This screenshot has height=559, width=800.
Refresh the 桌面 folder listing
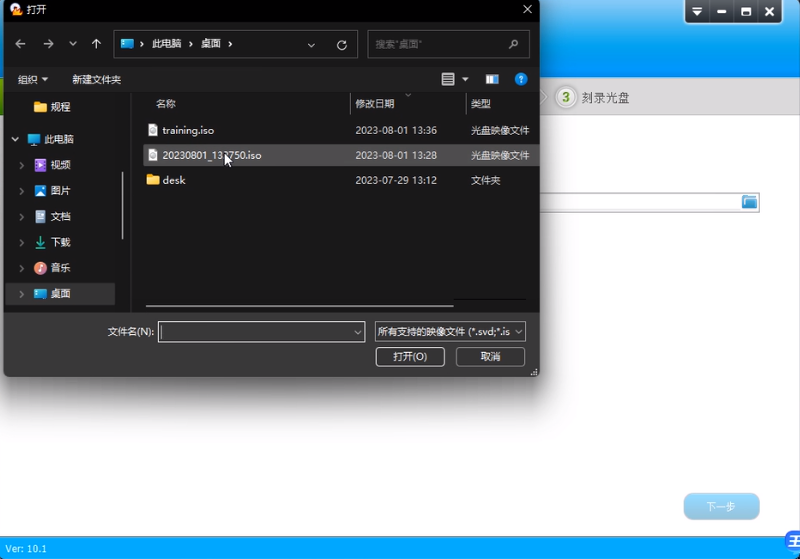(x=342, y=45)
